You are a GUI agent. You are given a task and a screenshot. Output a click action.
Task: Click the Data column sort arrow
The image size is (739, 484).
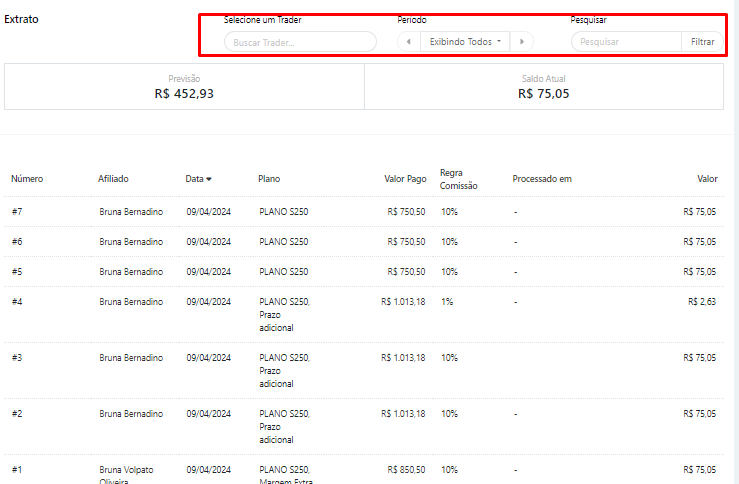209,179
